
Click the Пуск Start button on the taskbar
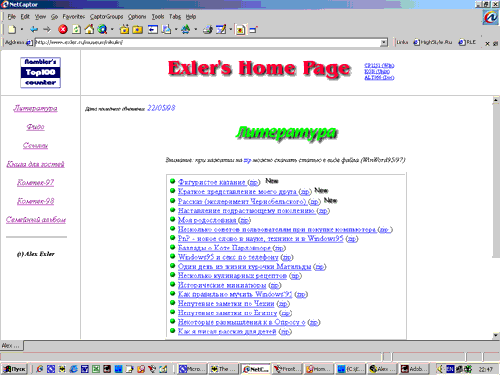14,369
